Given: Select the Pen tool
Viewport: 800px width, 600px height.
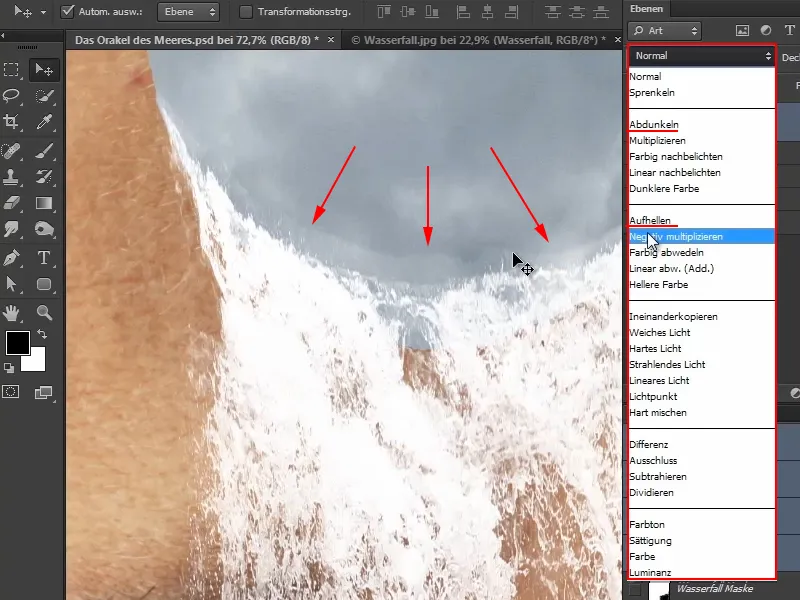Looking at the screenshot, I should pos(11,258).
